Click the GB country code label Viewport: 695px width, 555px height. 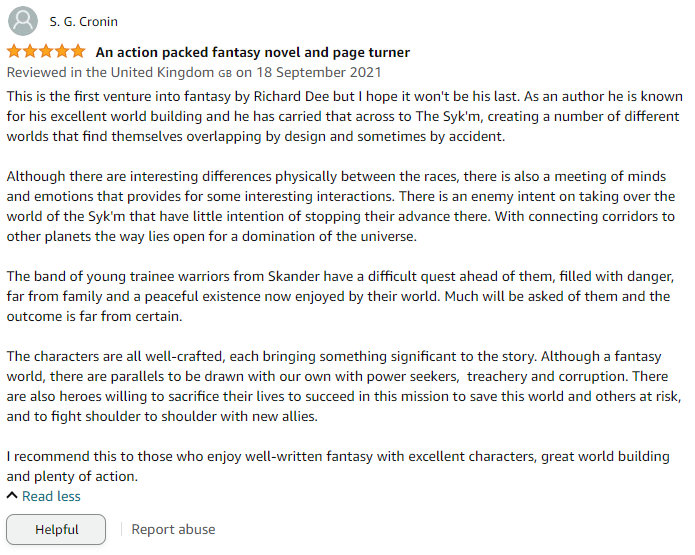coord(225,73)
